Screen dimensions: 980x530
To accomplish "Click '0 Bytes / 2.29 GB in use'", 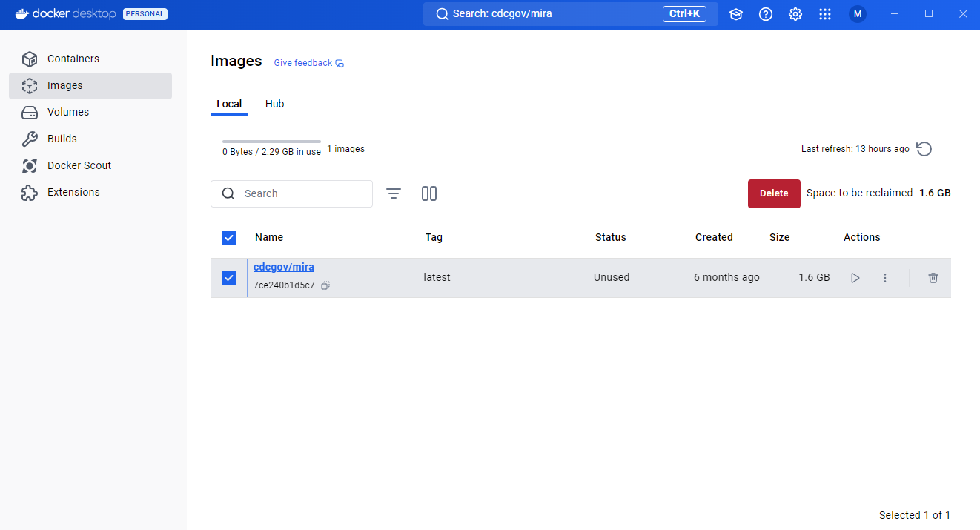I will 271,152.
